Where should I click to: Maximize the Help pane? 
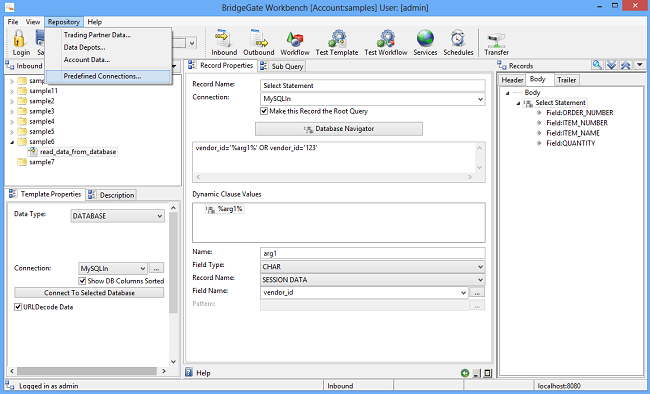(x=488, y=373)
